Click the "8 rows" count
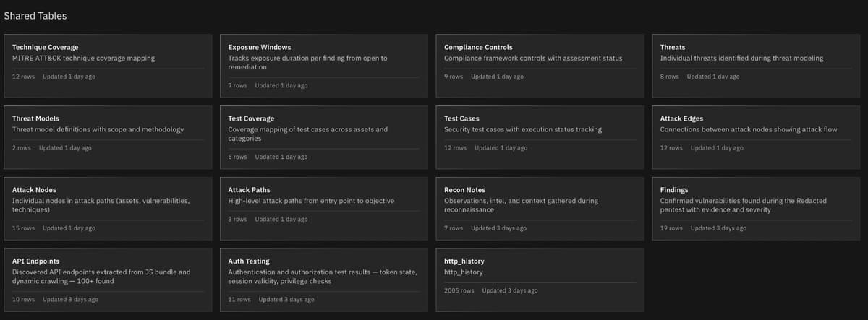868x320 pixels. [x=670, y=77]
